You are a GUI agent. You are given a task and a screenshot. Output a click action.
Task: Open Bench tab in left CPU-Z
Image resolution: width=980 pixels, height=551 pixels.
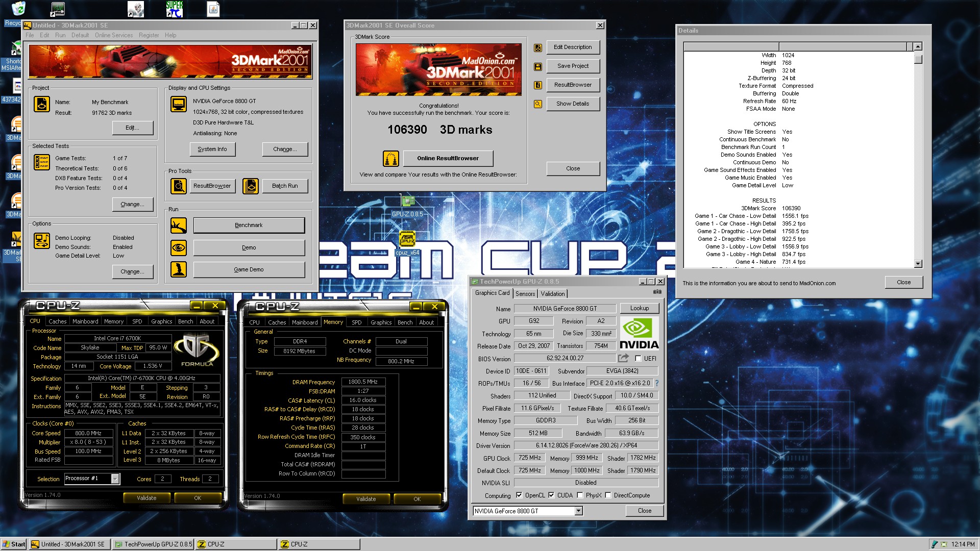pos(185,321)
